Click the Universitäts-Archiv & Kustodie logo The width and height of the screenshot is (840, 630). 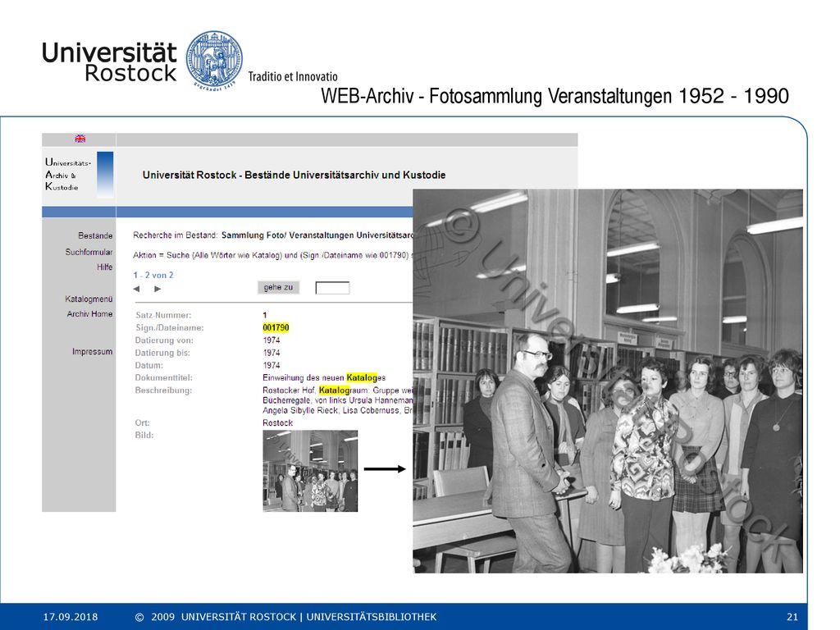point(79,175)
